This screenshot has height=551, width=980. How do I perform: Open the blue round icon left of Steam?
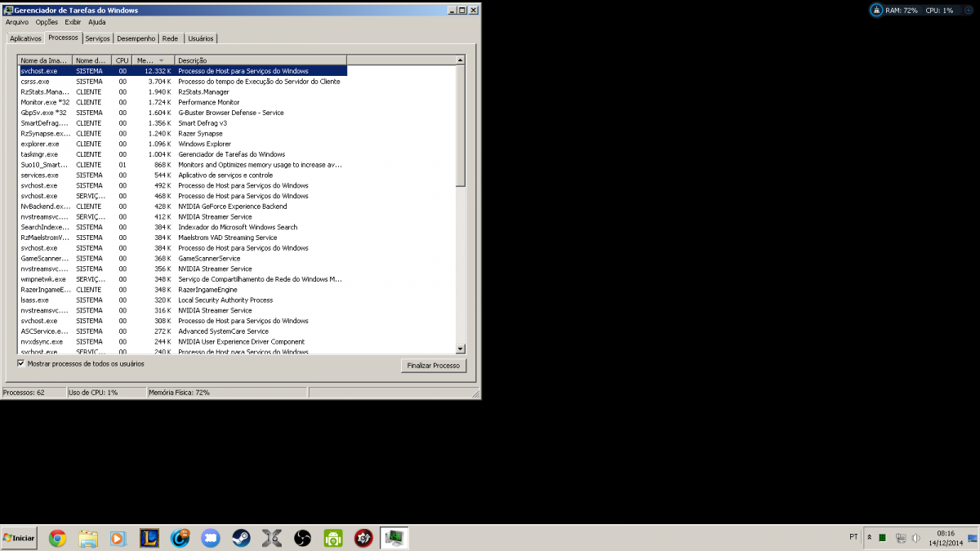pyautogui.click(x=211, y=538)
